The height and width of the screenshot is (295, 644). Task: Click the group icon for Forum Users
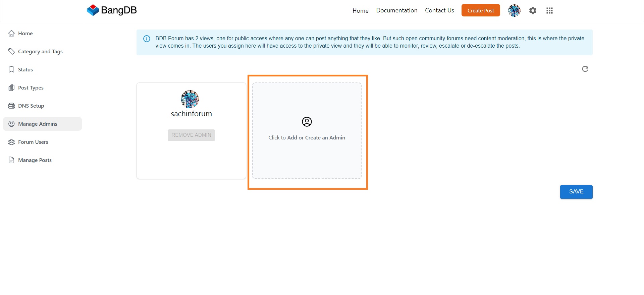(11, 142)
